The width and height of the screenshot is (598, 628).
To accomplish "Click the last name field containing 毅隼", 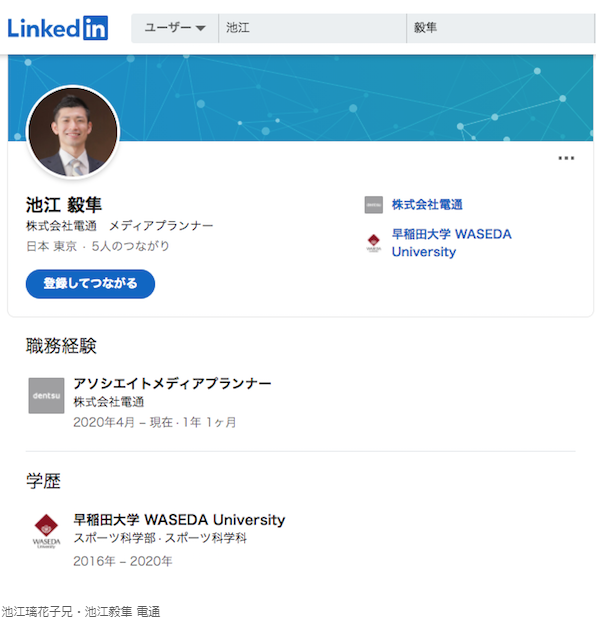I will (x=501, y=28).
